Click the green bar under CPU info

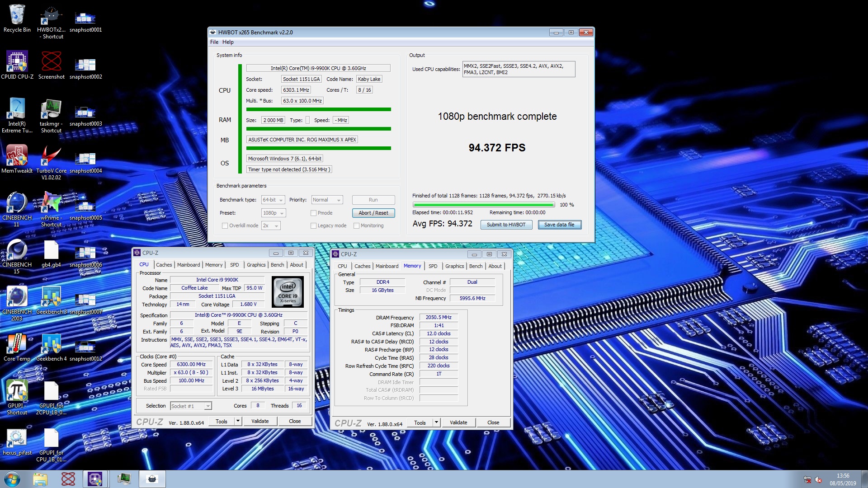[318, 109]
